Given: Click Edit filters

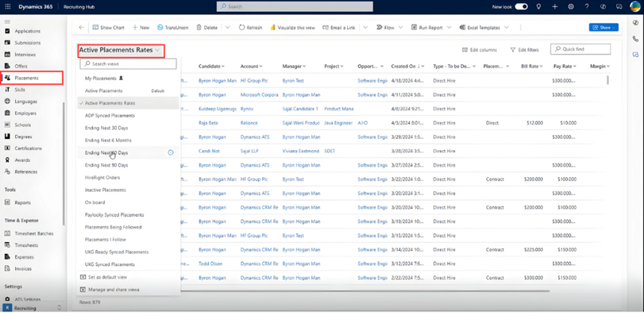Looking at the screenshot, I should (524, 49).
